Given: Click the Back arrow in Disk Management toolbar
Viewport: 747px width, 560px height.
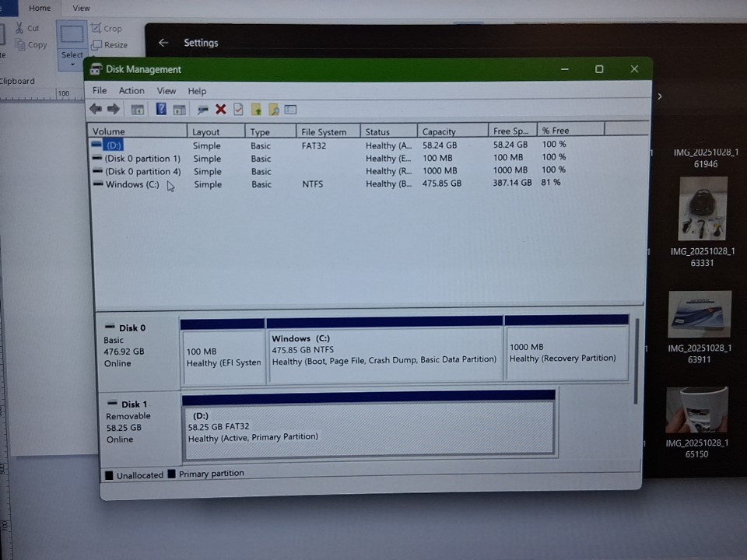Looking at the screenshot, I should click(96, 110).
